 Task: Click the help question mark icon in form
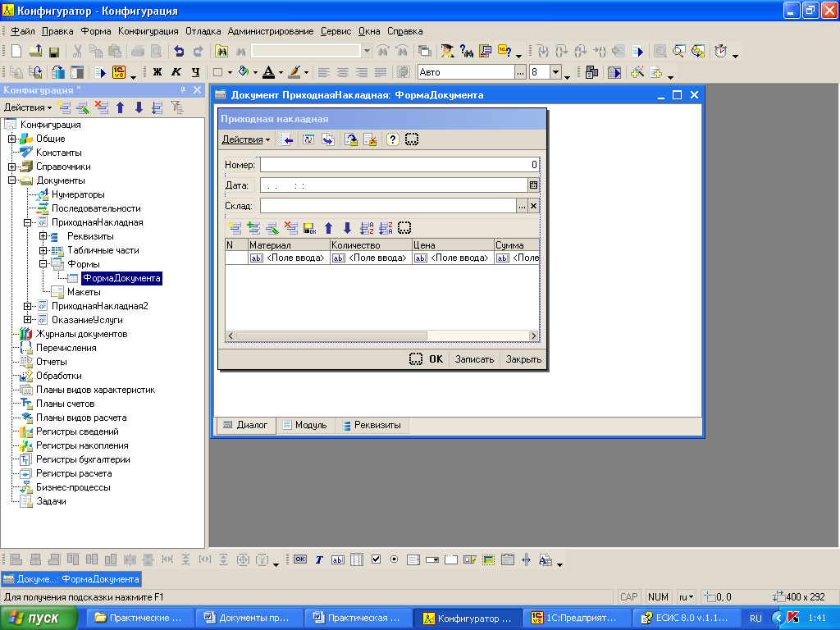click(x=393, y=139)
